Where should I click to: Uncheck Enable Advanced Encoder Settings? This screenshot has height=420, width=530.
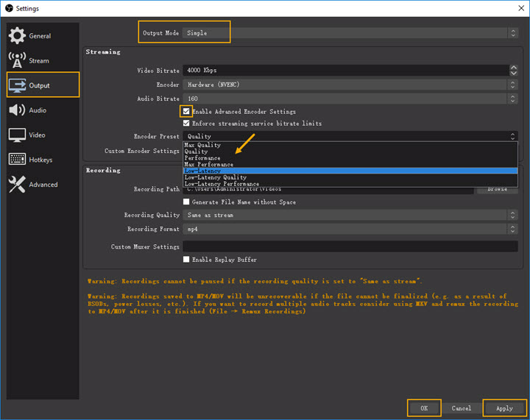(x=186, y=112)
